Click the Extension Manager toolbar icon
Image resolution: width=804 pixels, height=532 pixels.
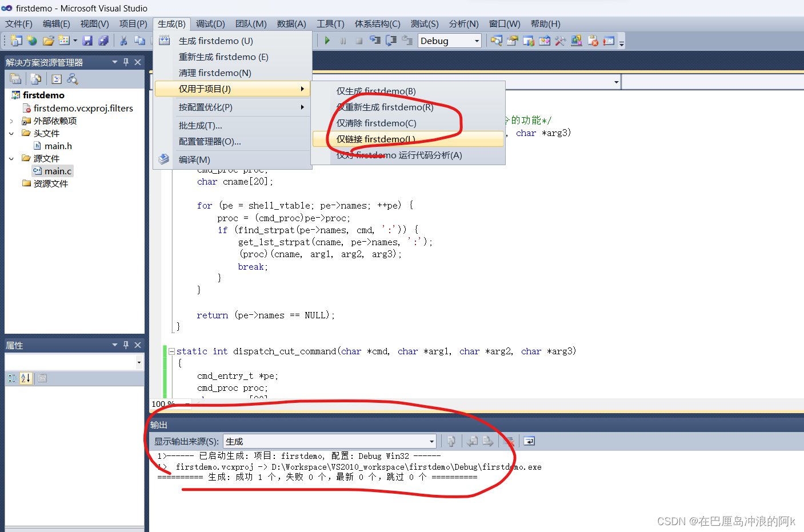tap(577, 41)
